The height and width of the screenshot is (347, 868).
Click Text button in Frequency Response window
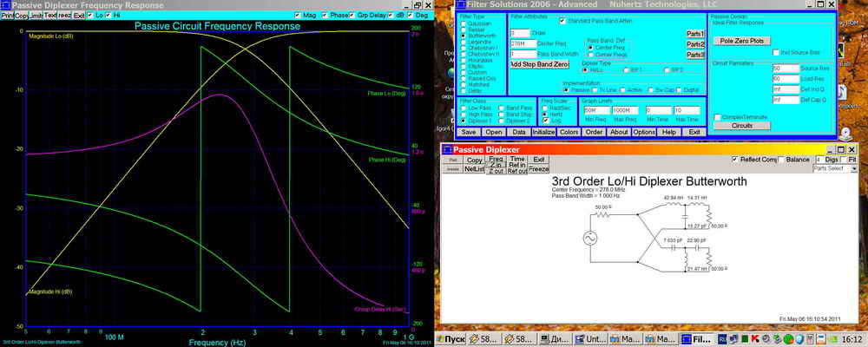tap(49, 16)
